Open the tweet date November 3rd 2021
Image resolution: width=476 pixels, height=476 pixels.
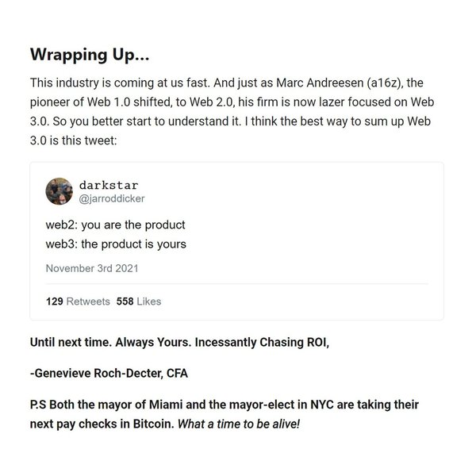[x=92, y=268]
